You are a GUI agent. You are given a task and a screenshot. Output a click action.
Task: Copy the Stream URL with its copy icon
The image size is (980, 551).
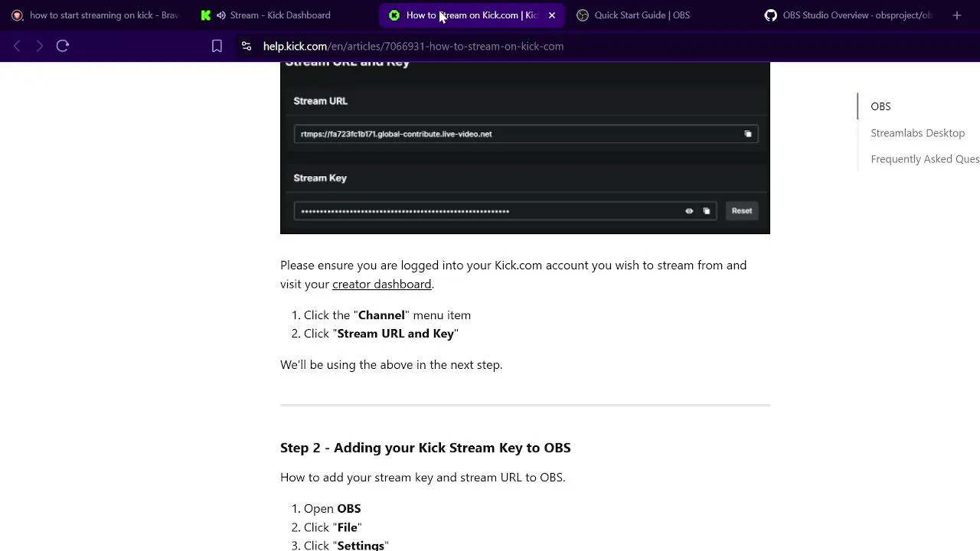pyautogui.click(x=748, y=134)
